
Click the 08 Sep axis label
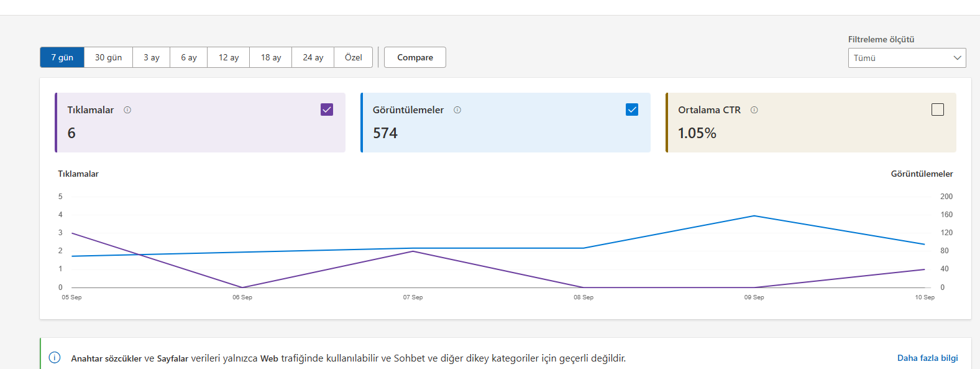pyautogui.click(x=584, y=297)
